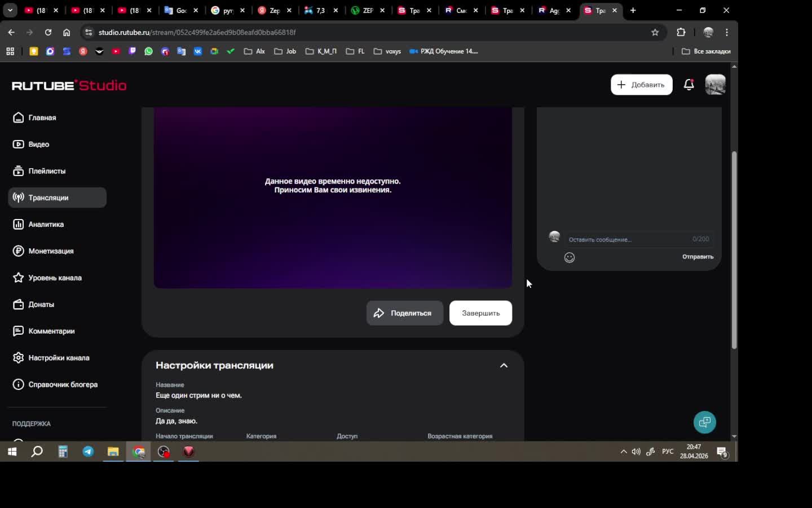
Task: Click the address bar URL
Action: (x=197, y=32)
